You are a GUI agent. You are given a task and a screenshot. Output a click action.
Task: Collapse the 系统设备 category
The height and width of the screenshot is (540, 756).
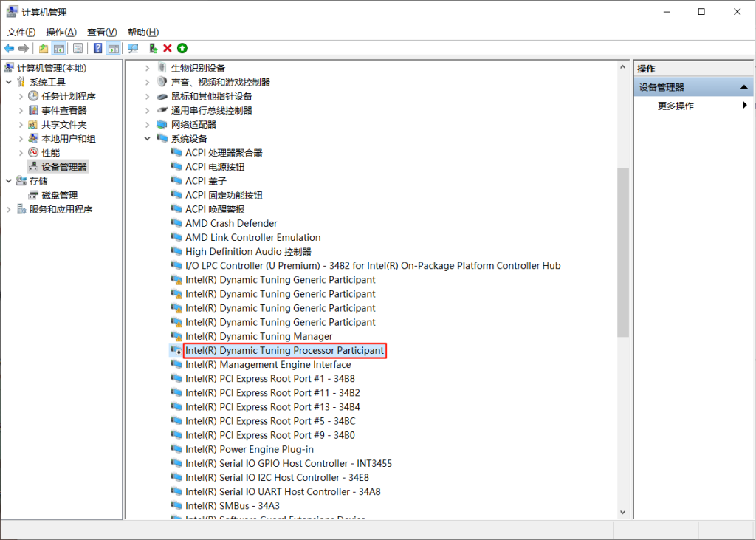tap(147, 139)
